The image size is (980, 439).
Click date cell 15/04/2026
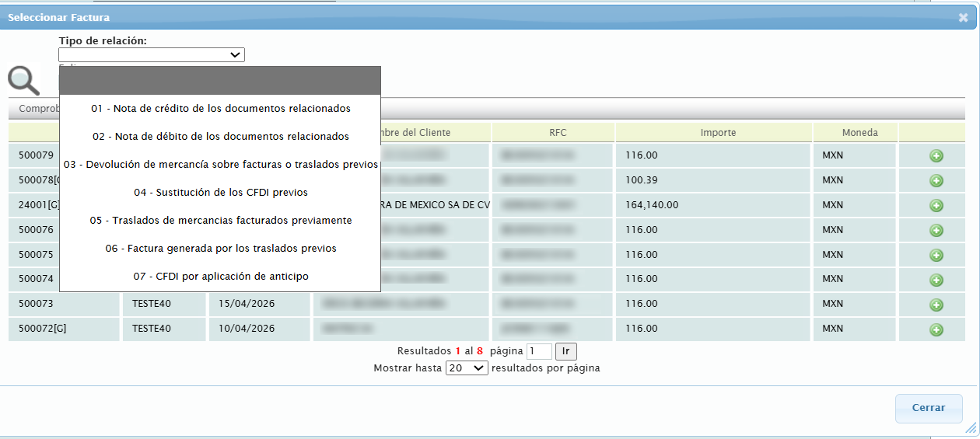pos(259,303)
